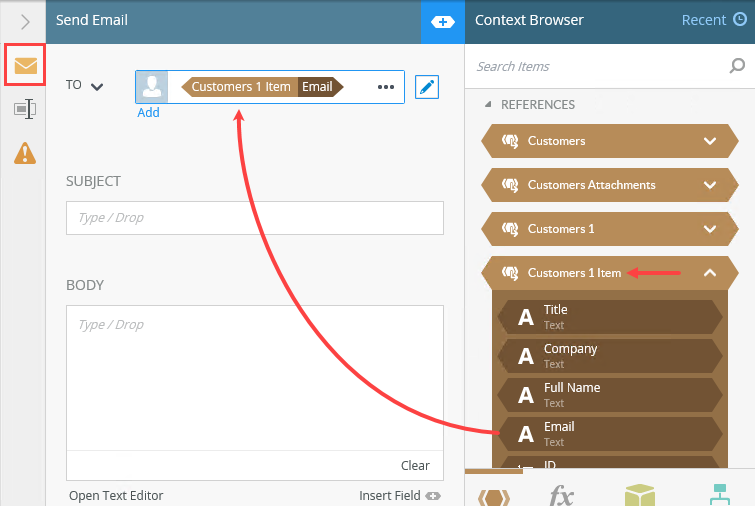Viewport: 755px width, 506px height.
Task: Open the Functions fx tab
Action: 561,495
